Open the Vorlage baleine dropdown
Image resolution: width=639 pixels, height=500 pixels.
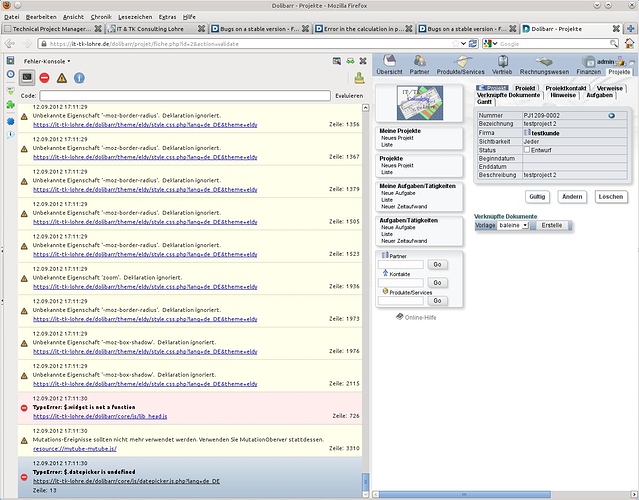pyautogui.click(x=513, y=225)
